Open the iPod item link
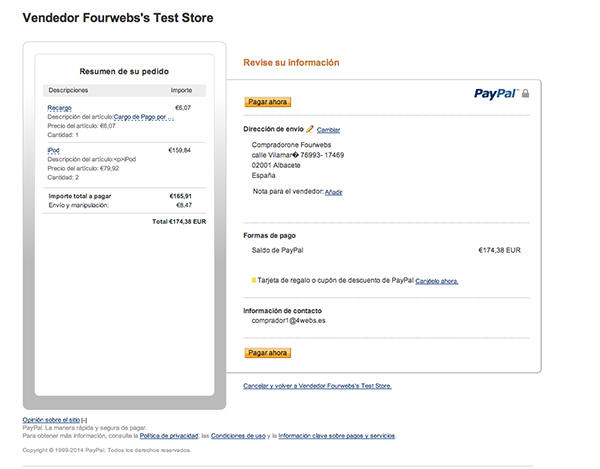The width and height of the screenshot is (600, 469). tap(53, 150)
